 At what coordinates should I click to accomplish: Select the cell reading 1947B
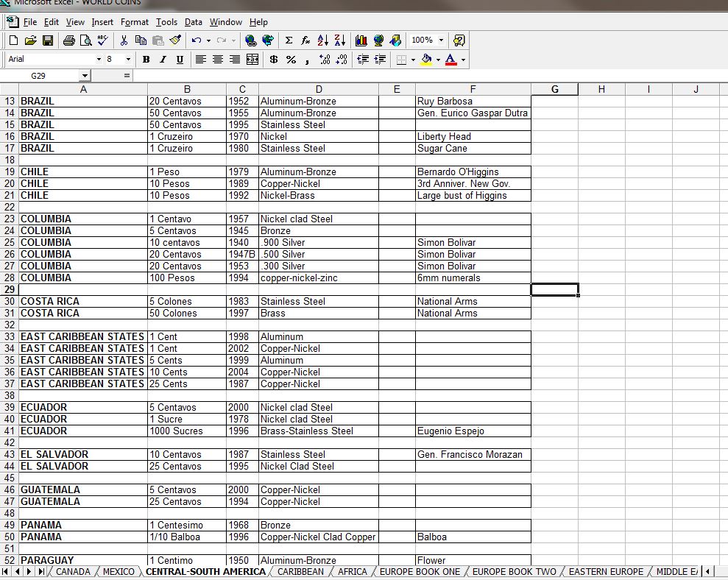coord(242,255)
